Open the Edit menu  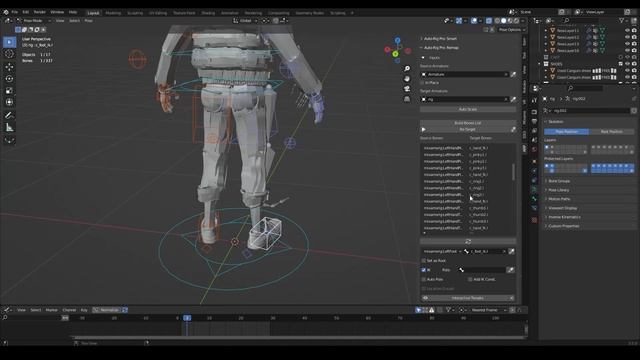pos(26,12)
